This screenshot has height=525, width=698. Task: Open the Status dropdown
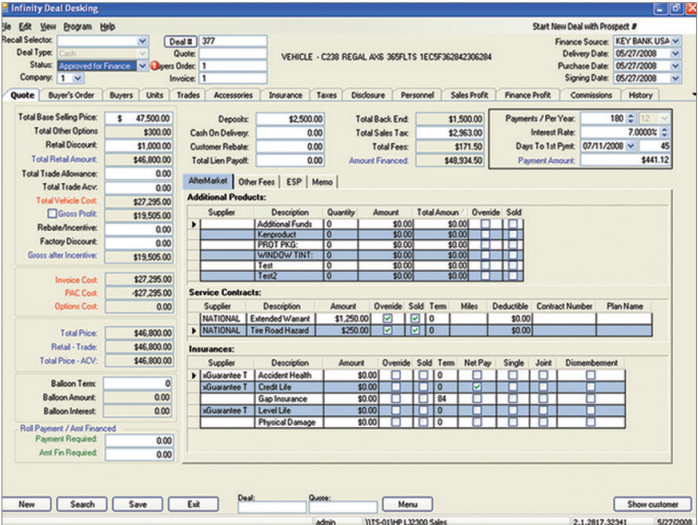[x=142, y=66]
